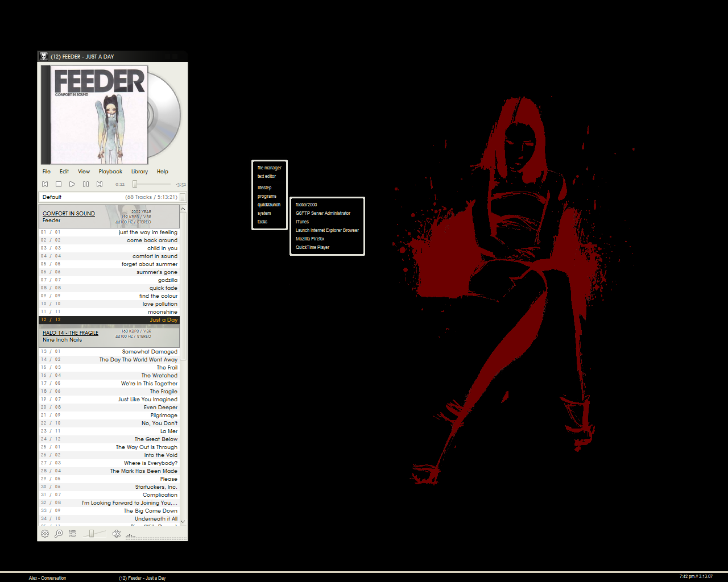Select track 'summer's gone'
Viewport: 728px width, 582px height.
109,272
